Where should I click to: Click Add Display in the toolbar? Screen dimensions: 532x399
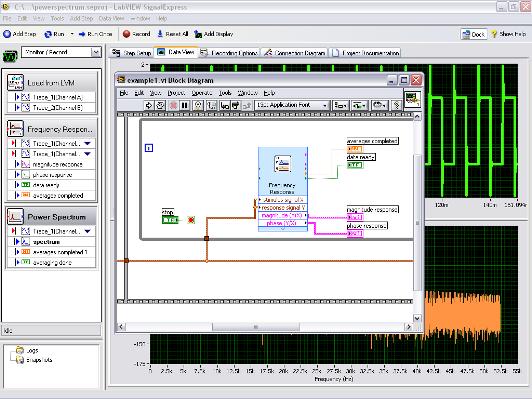click(x=213, y=34)
